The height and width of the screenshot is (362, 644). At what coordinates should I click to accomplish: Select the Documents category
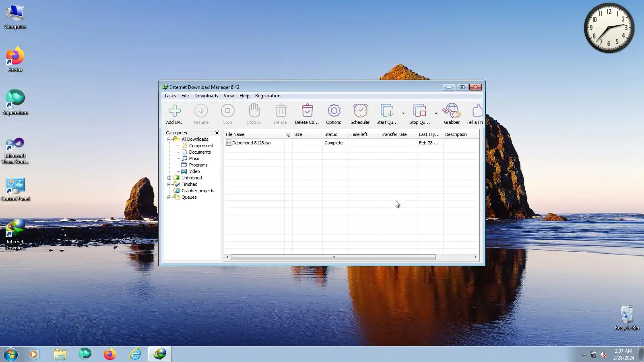click(200, 152)
